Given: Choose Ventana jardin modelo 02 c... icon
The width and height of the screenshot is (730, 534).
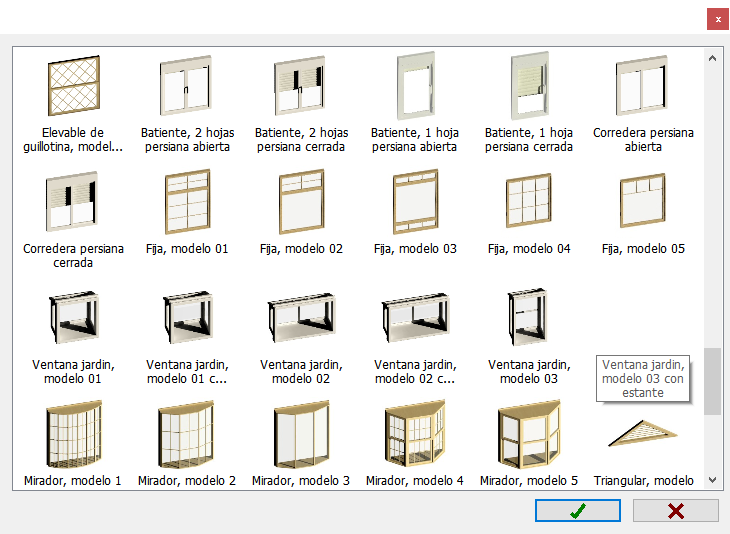Looking at the screenshot, I should (416, 318).
